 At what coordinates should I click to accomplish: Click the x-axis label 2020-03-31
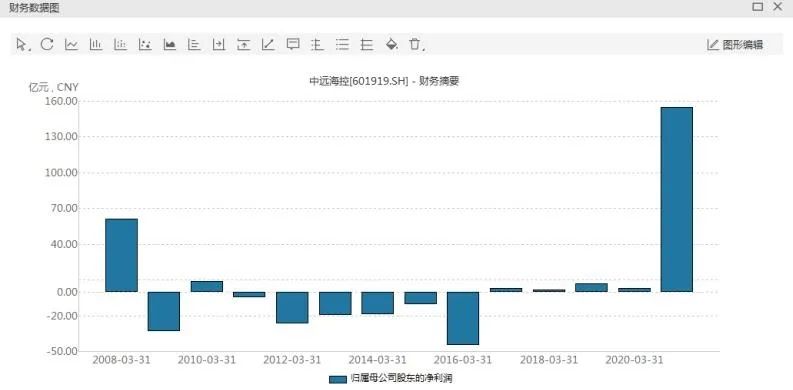(x=634, y=360)
